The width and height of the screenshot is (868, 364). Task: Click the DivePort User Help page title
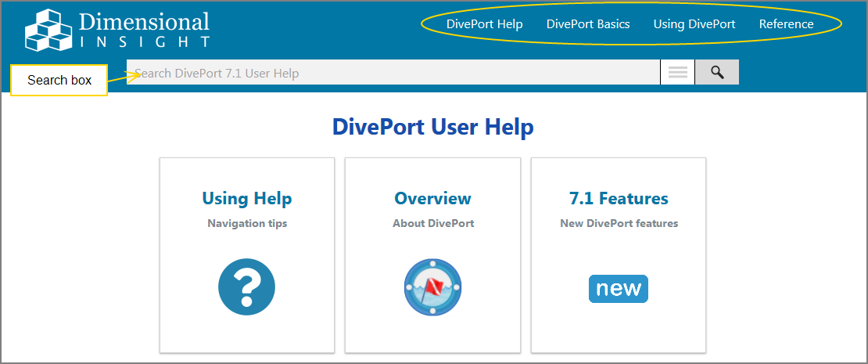coord(433,127)
